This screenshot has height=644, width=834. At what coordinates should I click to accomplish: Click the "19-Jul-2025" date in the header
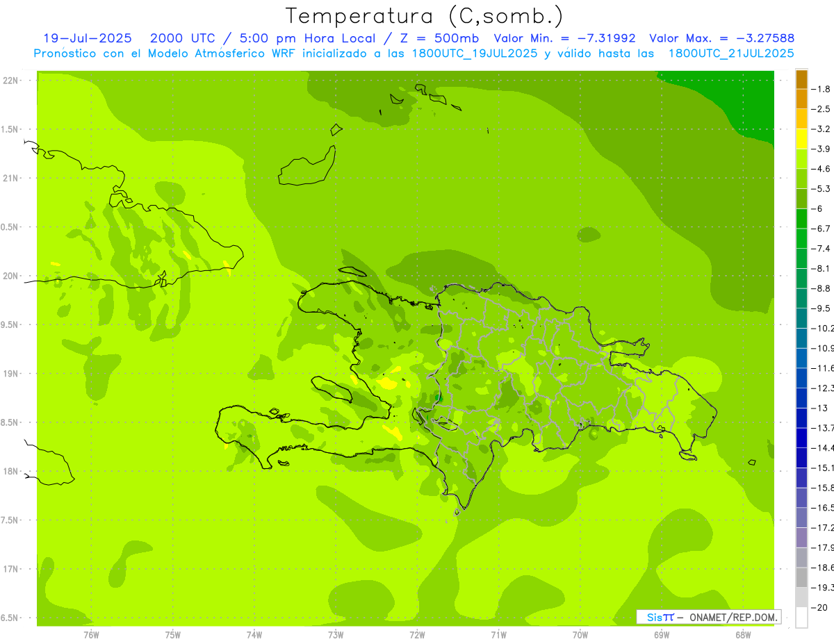(x=88, y=38)
